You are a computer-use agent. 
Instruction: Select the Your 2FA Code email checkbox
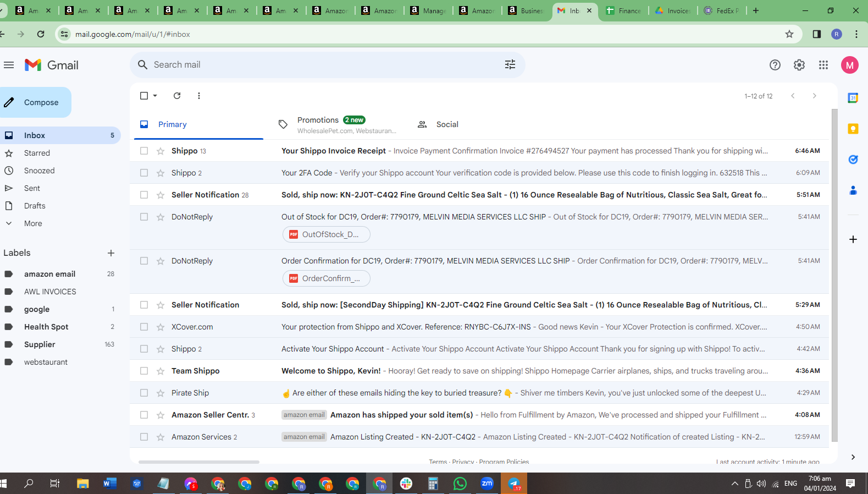(x=144, y=173)
